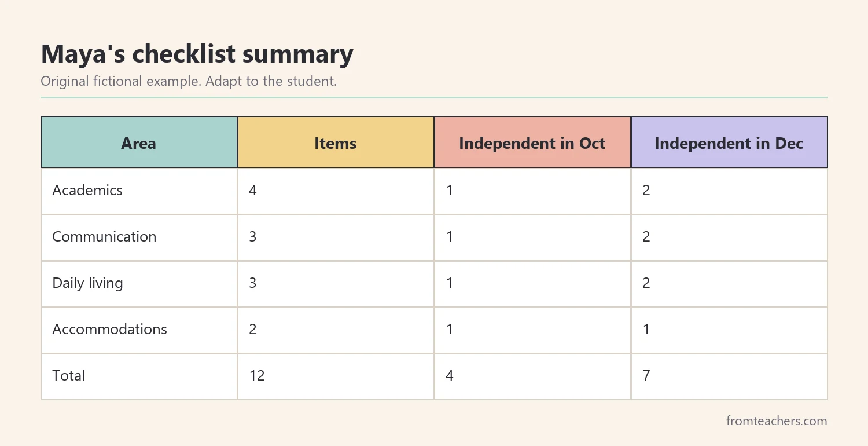Select the Total Independent in Oct value 4
Image resolution: width=868 pixels, height=446 pixels.
pyautogui.click(x=450, y=376)
